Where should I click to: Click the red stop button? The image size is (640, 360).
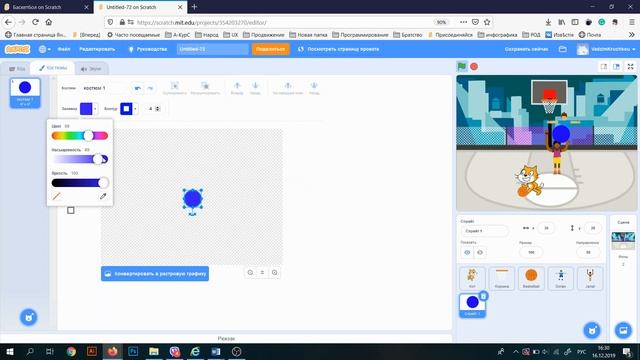pyautogui.click(x=474, y=66)
